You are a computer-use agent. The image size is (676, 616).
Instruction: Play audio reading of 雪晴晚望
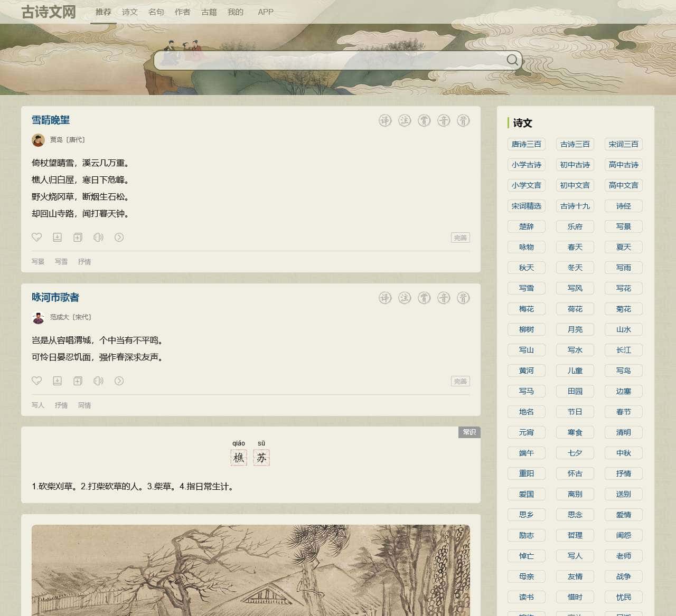(98, 238)
